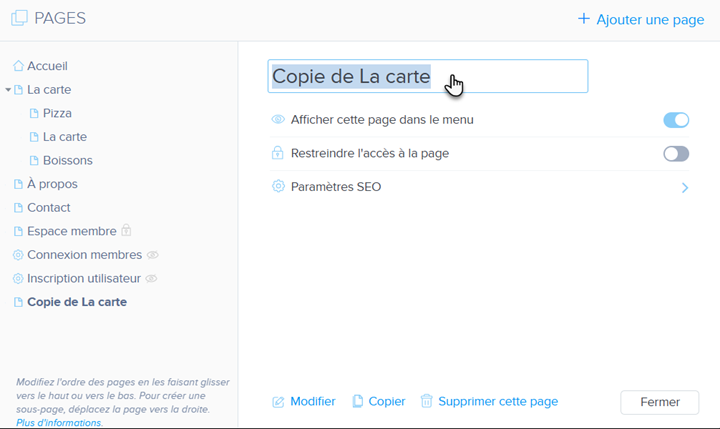Click the page icon beside Boissons
The height and width of the screenshot is (429, 720).
(34, 160)
